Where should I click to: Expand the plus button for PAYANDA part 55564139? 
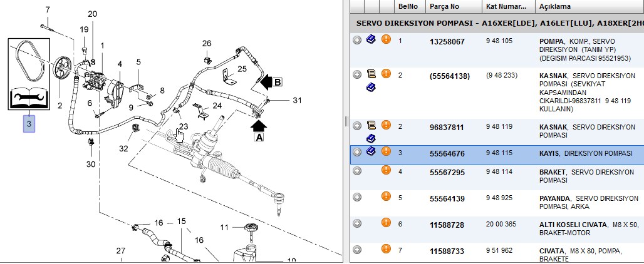coord(357,197)
